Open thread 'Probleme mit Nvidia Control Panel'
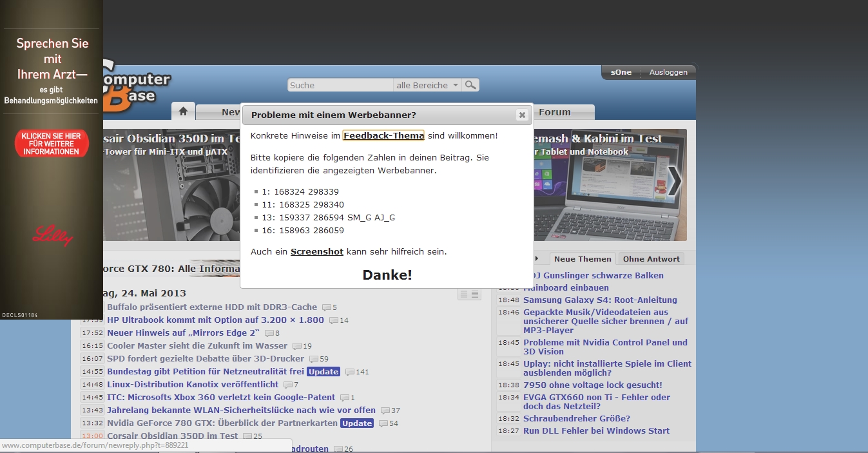 pos(605,347)
